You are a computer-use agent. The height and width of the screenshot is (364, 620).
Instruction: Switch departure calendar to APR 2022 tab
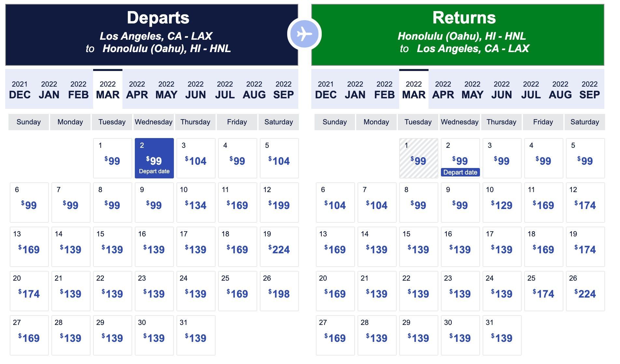point(137,90)
